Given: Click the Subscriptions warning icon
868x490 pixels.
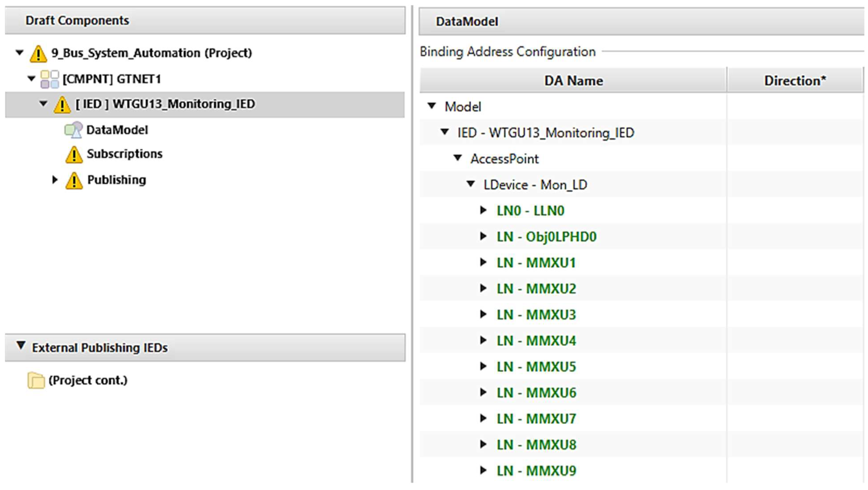Looking at the screenshot, I should click(74, 155).
